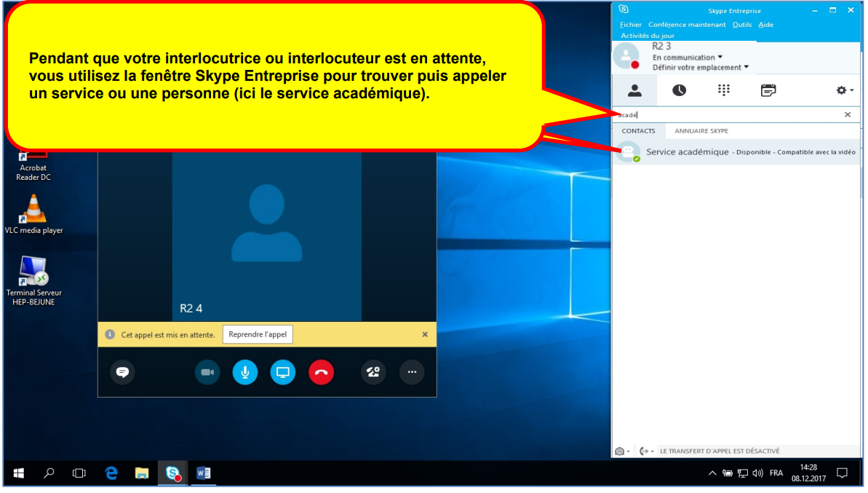This screenshot has width=868, height=493.
Task: Show hidden tray icons chevron
Action: (x=712, y=473)
